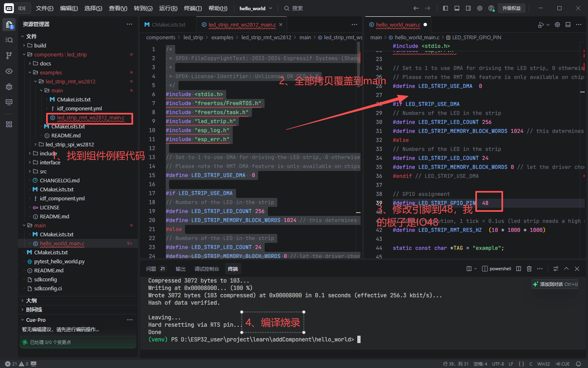Click UTF-8 encoding in status bar
Screen dimensions: 588x368
(498, 364)
